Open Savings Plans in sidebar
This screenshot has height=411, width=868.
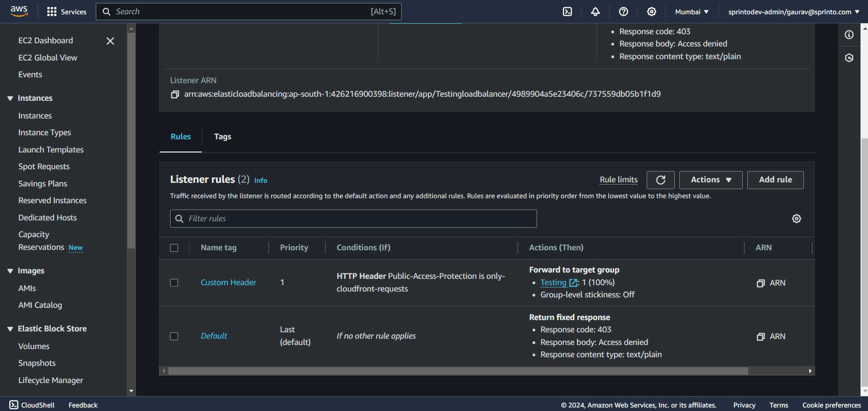(x=43, y=184)
